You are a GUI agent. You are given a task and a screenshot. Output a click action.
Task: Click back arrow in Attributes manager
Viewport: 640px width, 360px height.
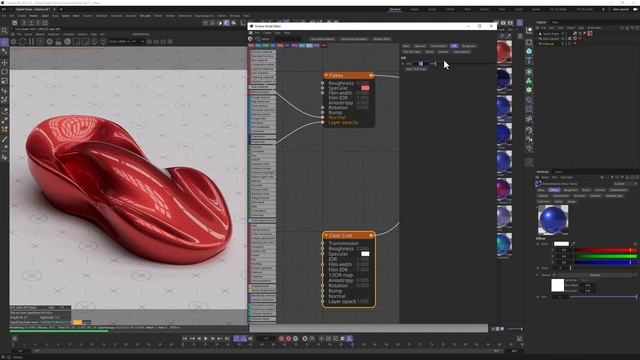point(602,178)
